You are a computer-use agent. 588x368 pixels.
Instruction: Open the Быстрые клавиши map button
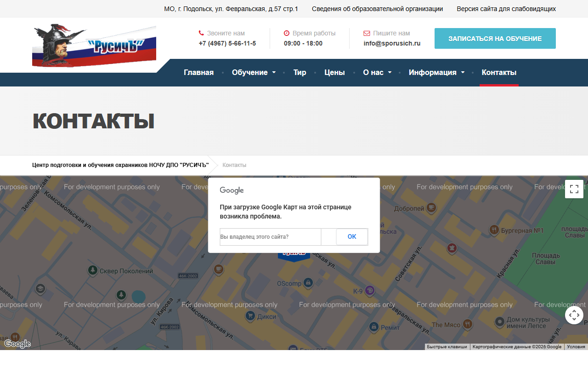[x=447, y=347]
